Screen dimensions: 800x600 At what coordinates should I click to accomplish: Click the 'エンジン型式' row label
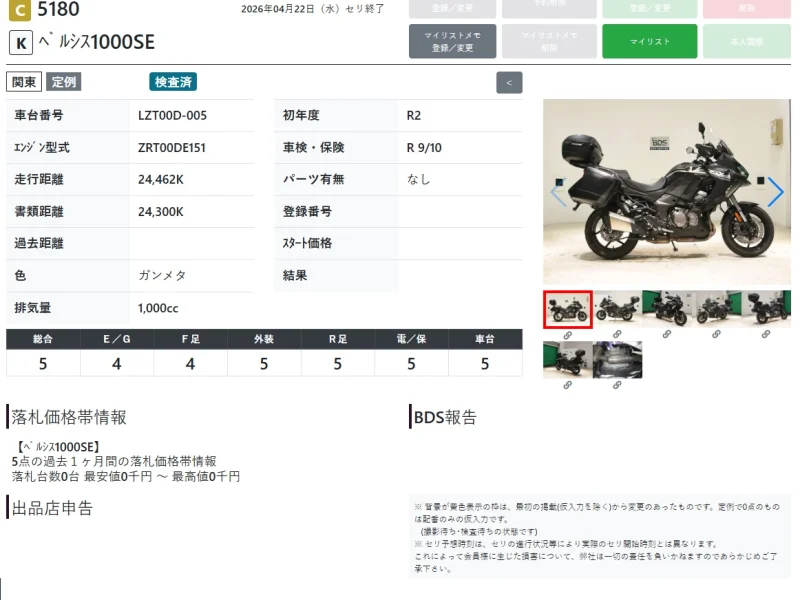tap(42, 147)
